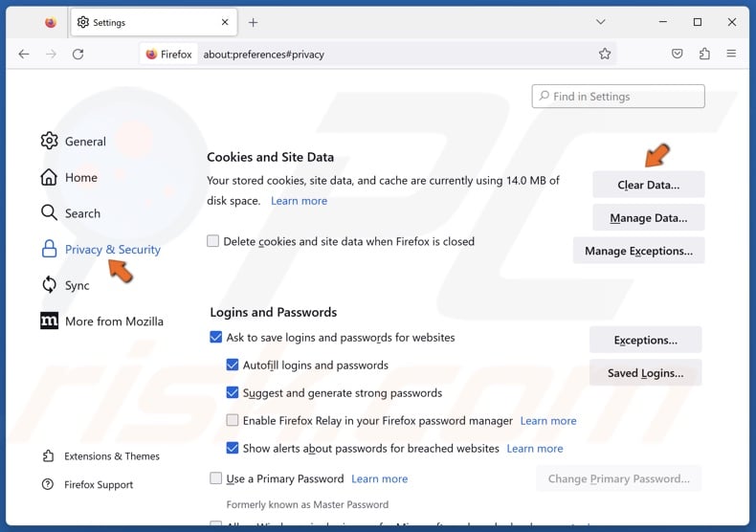
Task: Open the Home settings category
Action: (69, 177)
